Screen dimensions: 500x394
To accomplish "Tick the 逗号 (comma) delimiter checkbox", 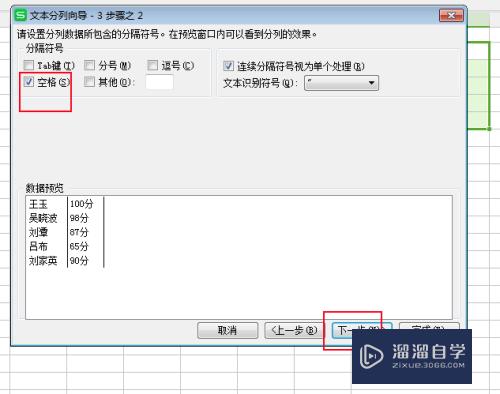I will click(x=153, y=65).
